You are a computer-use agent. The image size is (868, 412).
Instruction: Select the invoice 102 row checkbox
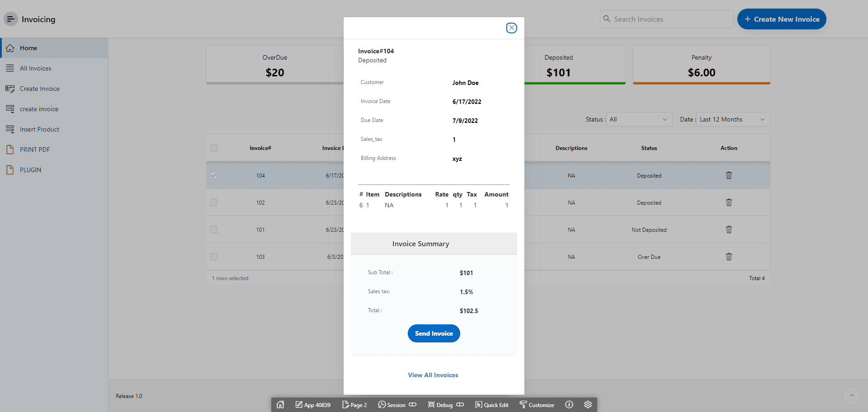click(x=214, y=202)
